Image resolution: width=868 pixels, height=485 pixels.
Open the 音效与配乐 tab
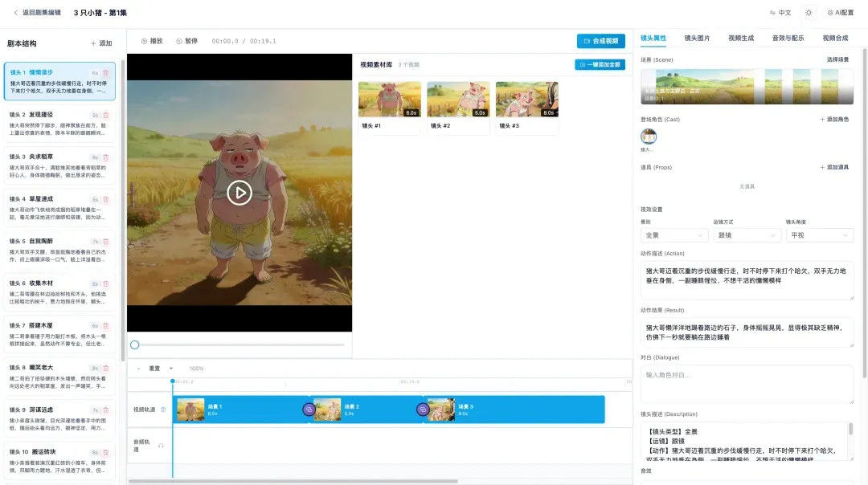click(788, 38)
